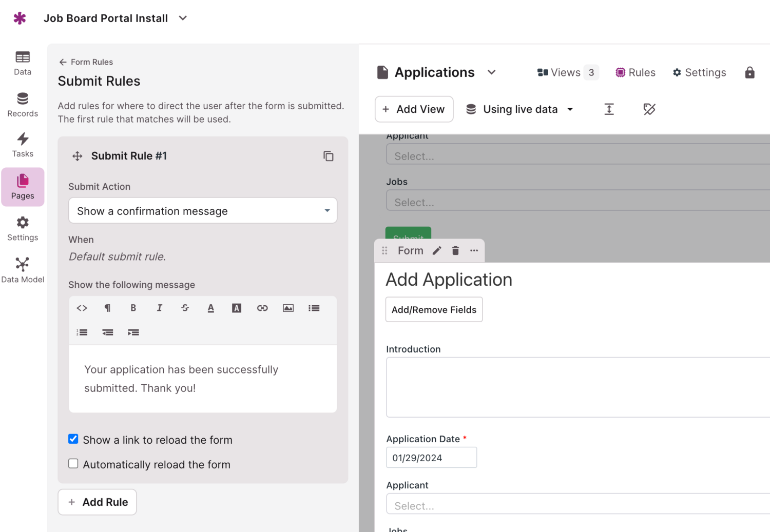Switch editor to code view
The width and height of the screenshot is (770, 532).
click(82, 308)
